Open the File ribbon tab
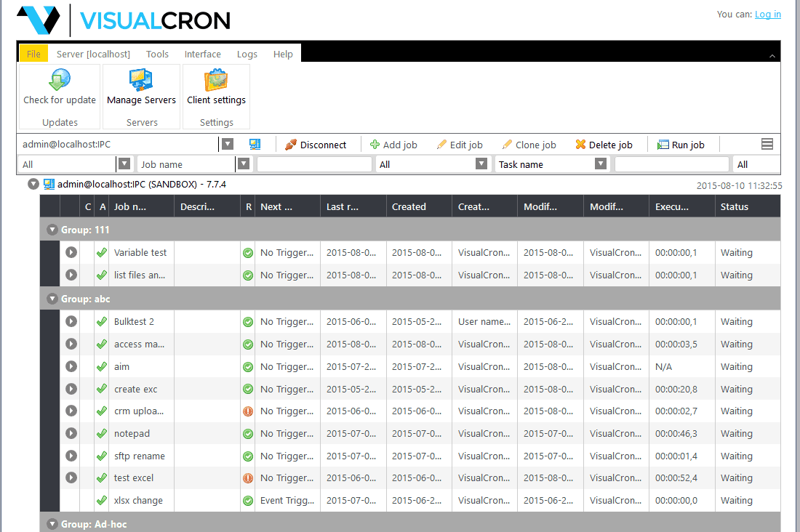 pos(33,54)
